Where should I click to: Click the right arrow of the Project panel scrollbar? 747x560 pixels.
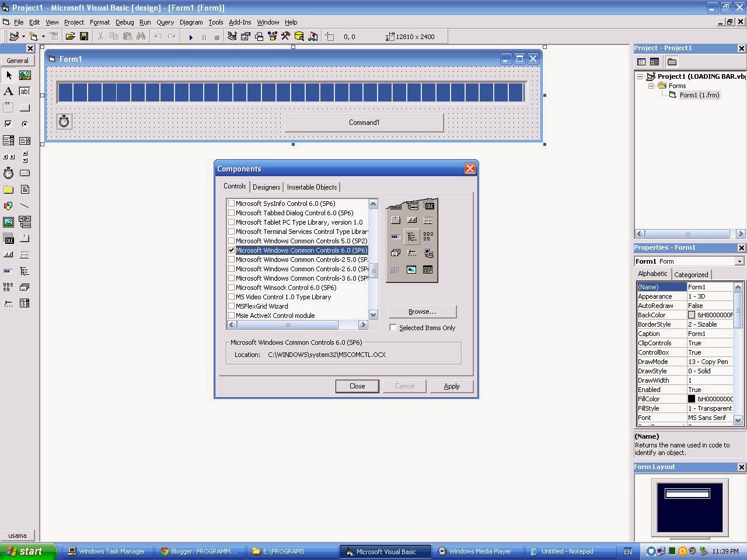tap(741, 233)
